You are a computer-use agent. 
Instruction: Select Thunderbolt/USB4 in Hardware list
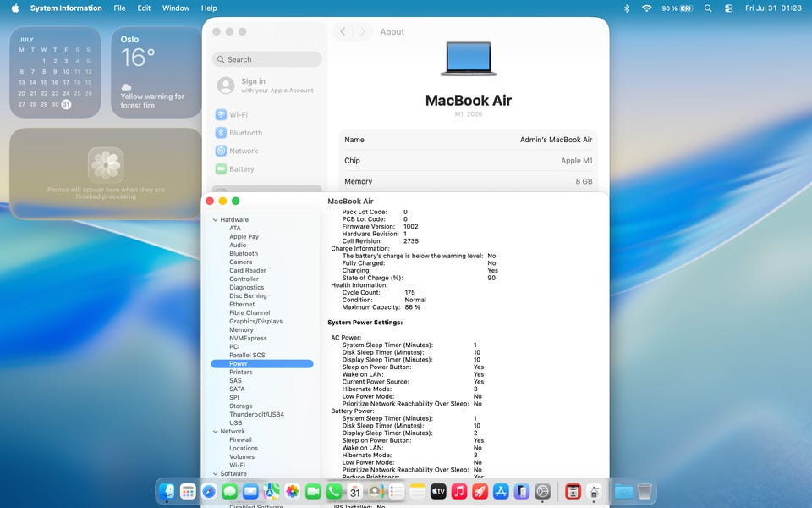(x=256, y=415)
